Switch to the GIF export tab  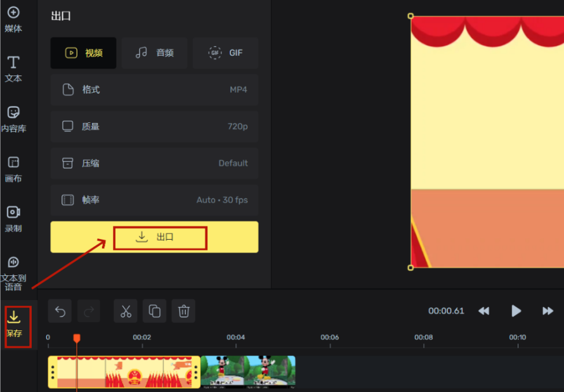pos(225,53)
